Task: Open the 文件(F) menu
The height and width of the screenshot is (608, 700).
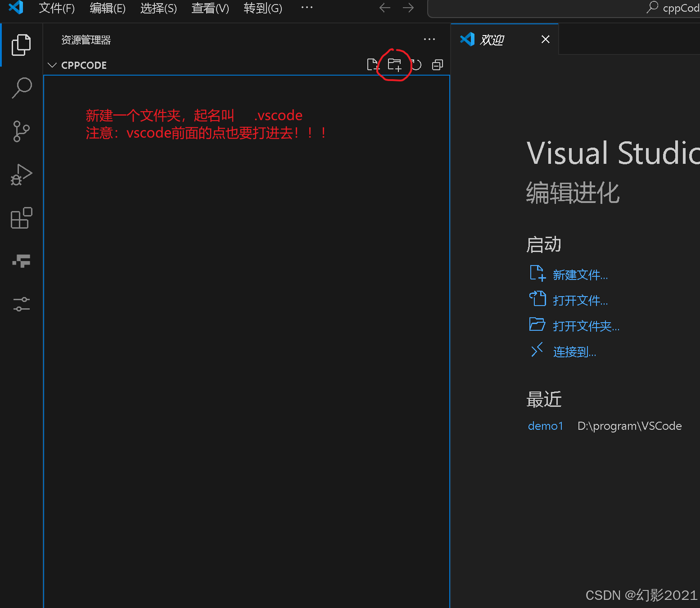Action: 57,8
